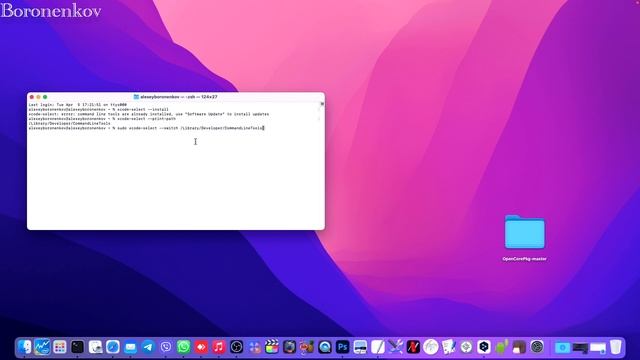Click the 'xcode-select --print-path' command line
Screen dimensions: 640x360
(102, 119)
